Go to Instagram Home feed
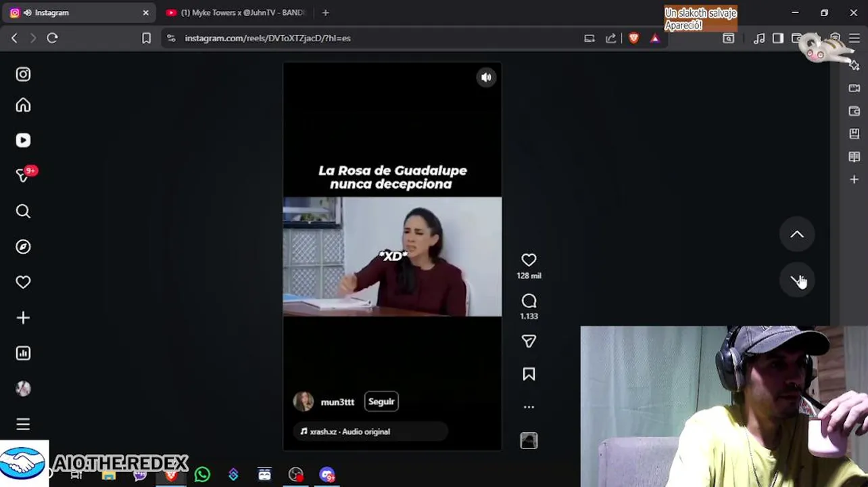Viewport: 868px width, 487px height. click(23, 105)
